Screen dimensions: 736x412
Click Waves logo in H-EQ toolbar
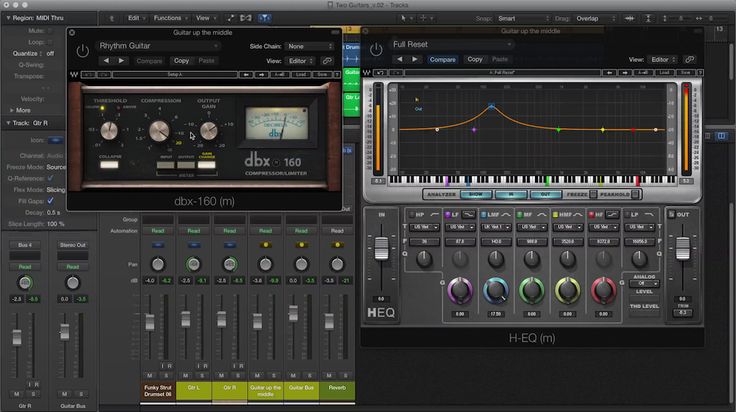tap(367, 73)
